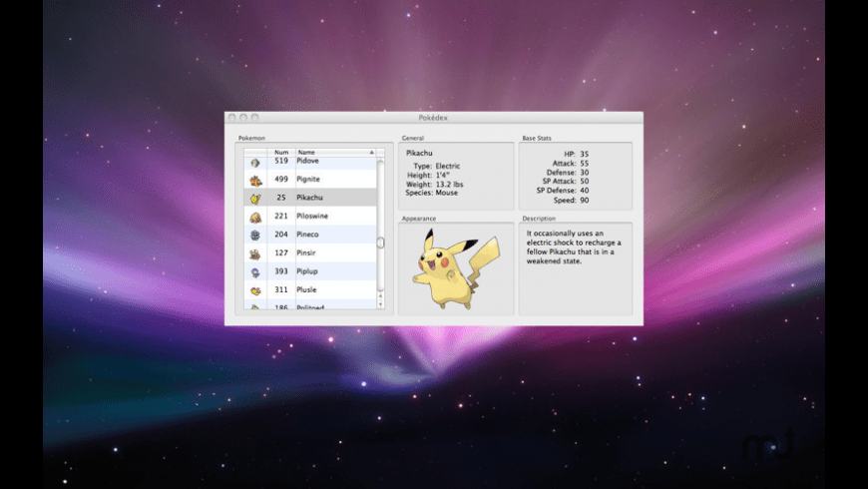The image size is (868, 489).
Task: Select the Pignite name in list
Action: click(307, 179)
